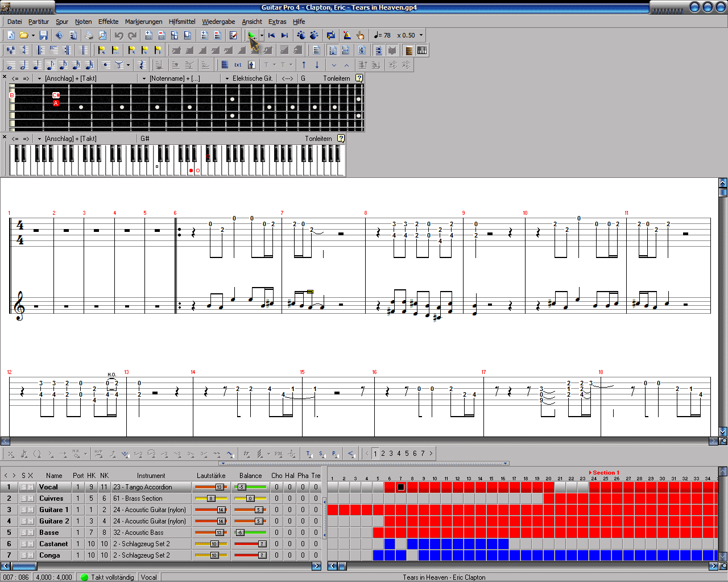The height and width of the screenshot is (582, 728).
Task: Show the keyboard view icon
Action: click(422, 51)
